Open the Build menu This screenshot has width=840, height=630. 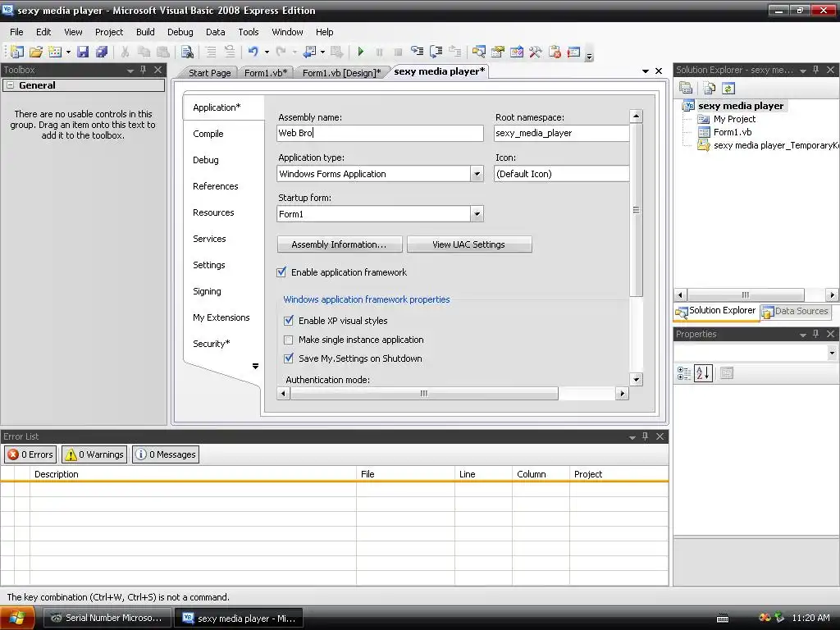(x=145, y=32)
